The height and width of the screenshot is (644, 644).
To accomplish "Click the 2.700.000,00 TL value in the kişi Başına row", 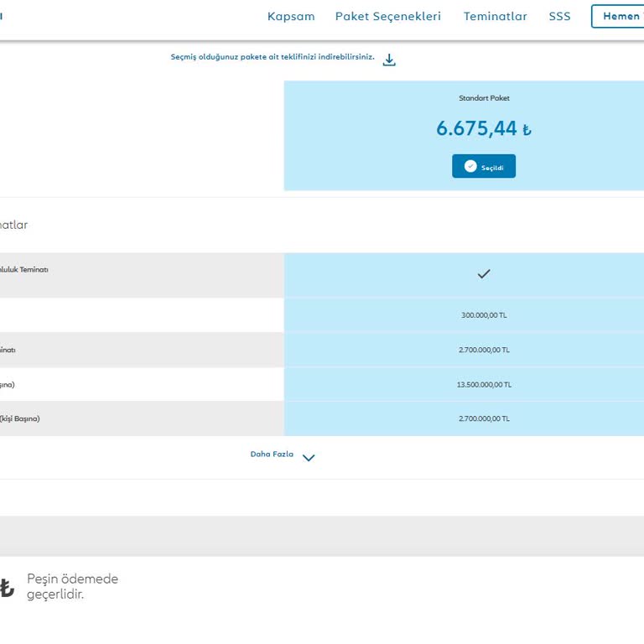I will (x=484, y=418).
